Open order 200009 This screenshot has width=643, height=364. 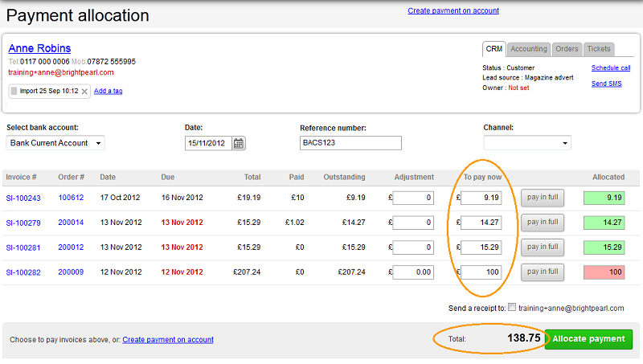[x=71, y=272]
